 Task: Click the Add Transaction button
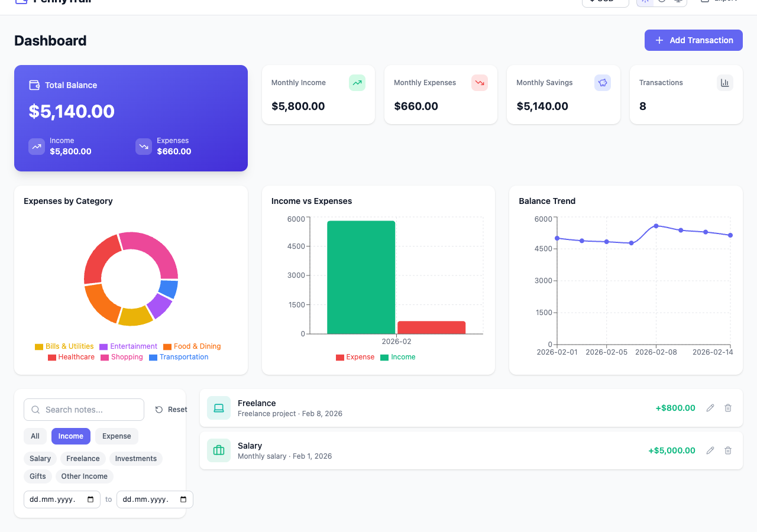pos(693,40)
